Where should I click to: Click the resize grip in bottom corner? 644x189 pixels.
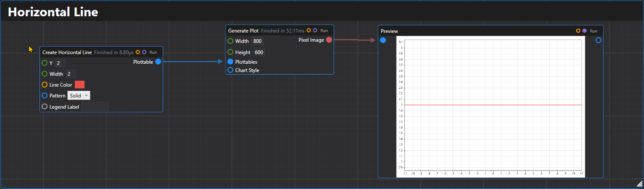click(x=639, y=184)
